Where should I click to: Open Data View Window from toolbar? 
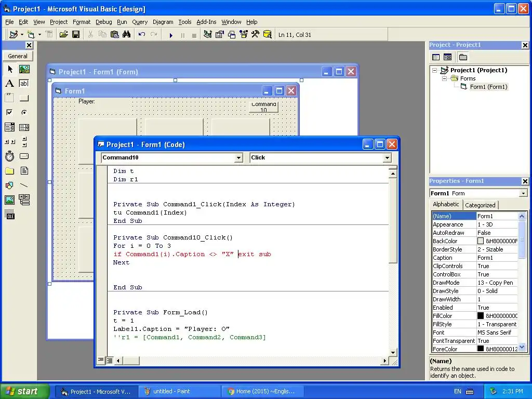coord(268,35)
